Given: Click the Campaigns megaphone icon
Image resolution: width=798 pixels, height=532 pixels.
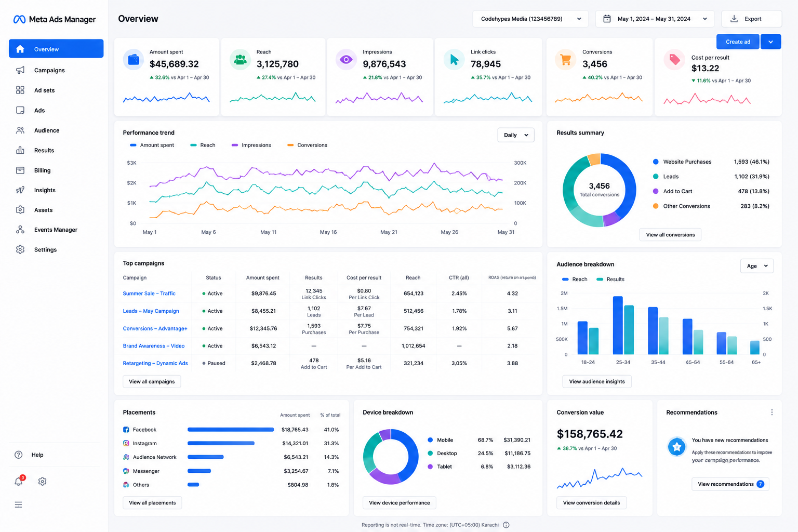Looking at the screenshot, I should coord(20,70).
